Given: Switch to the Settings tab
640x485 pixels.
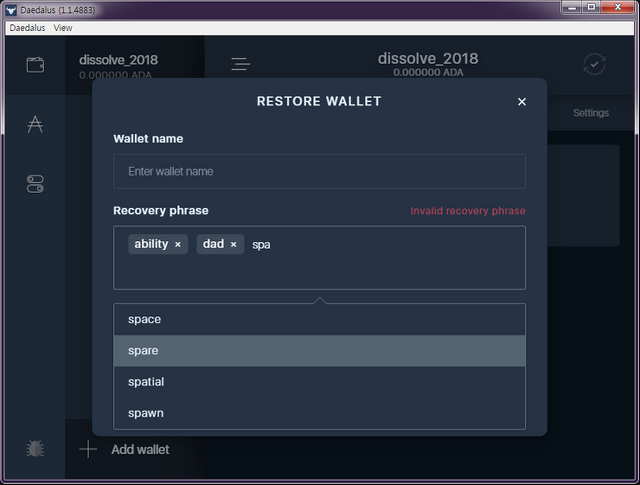Looking at the screenshot, I should point(591,113).
